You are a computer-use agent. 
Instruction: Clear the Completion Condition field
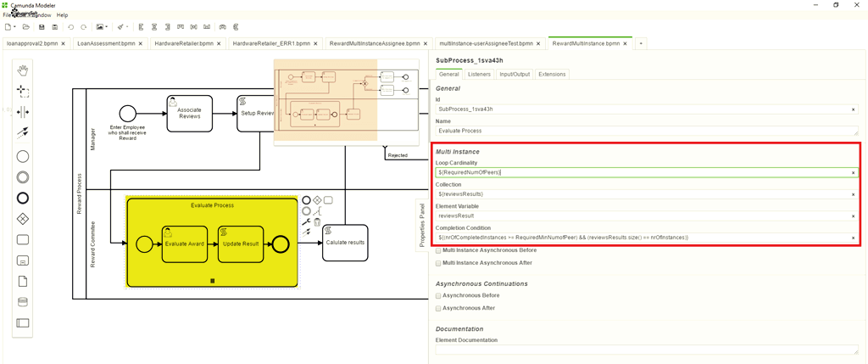point(853,238)
